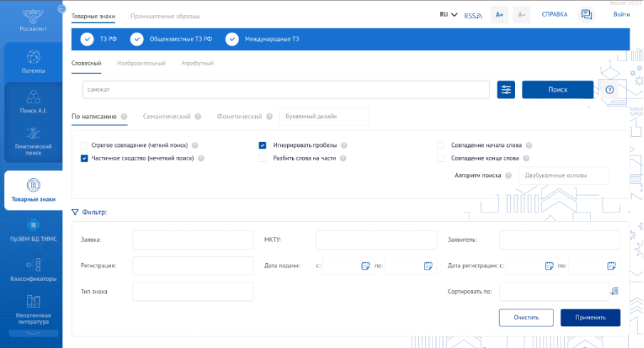644x348 pixels.
Task: Switch to Промышленные образцы tab
Action: tap(165, 15)
